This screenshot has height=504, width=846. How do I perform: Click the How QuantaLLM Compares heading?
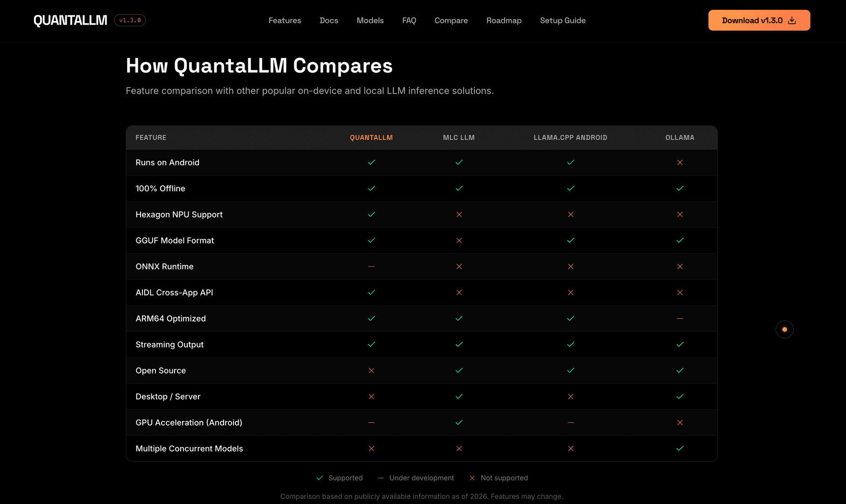point(259,66)
